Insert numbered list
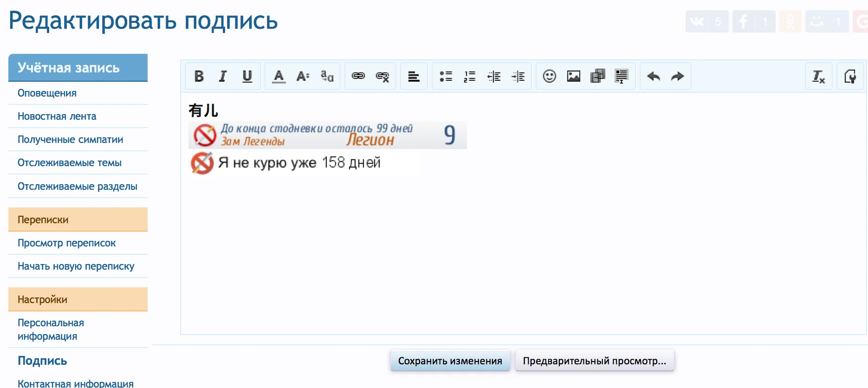 [x=470, y=76]
